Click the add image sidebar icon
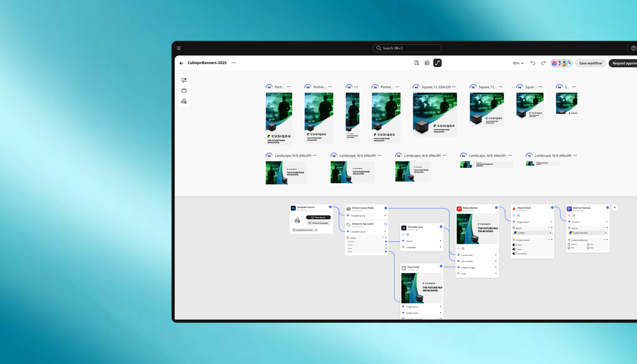 184,101
